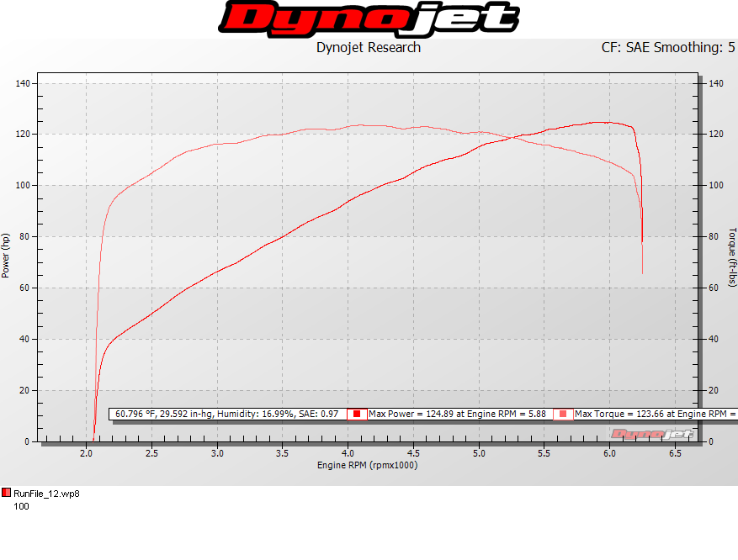Select the RunFile_12.wp8 file label
The height and width of the screenshot is (560, 738).
pyautogui.click(x=46, y=494)
